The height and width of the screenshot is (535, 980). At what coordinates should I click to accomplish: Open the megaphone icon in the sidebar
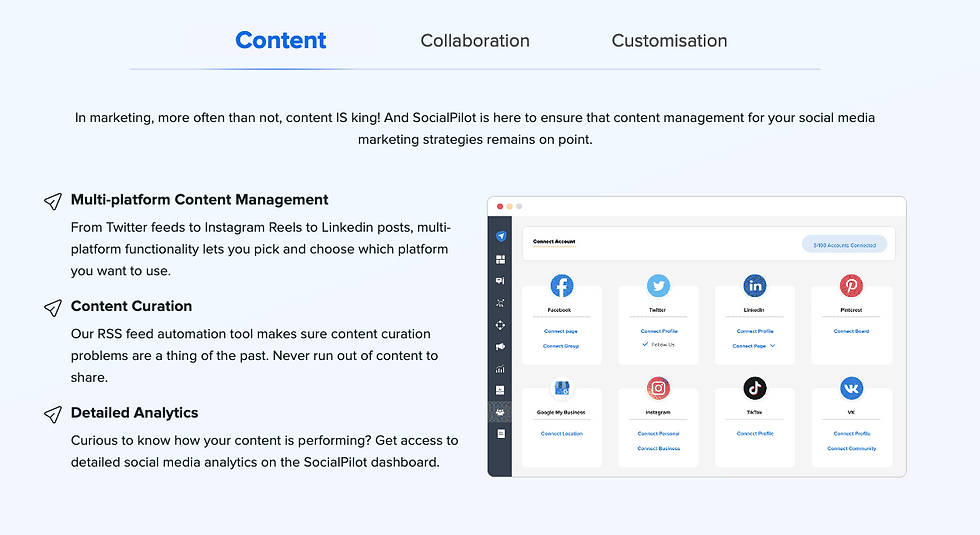(500, 347)
